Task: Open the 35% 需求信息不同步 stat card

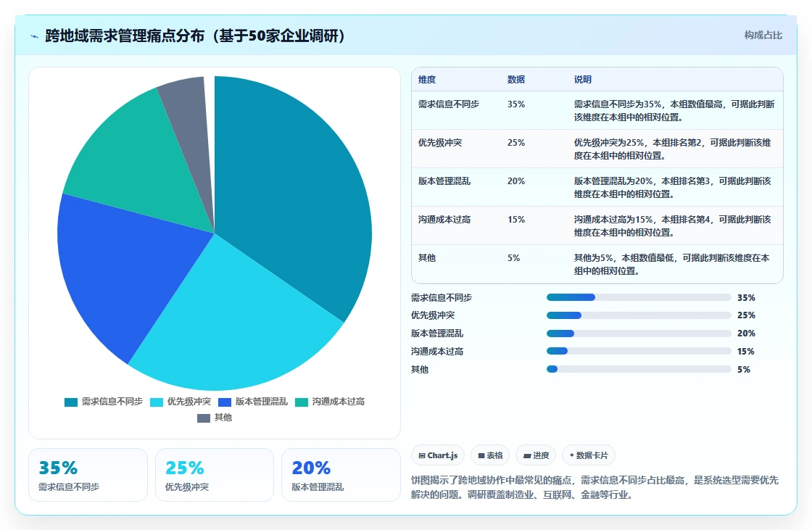Action: pyautogui.click(x=88, y=475)
